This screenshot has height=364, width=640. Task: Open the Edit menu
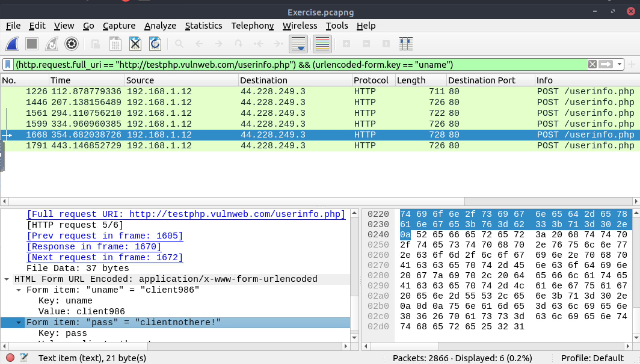pos(37,26)
